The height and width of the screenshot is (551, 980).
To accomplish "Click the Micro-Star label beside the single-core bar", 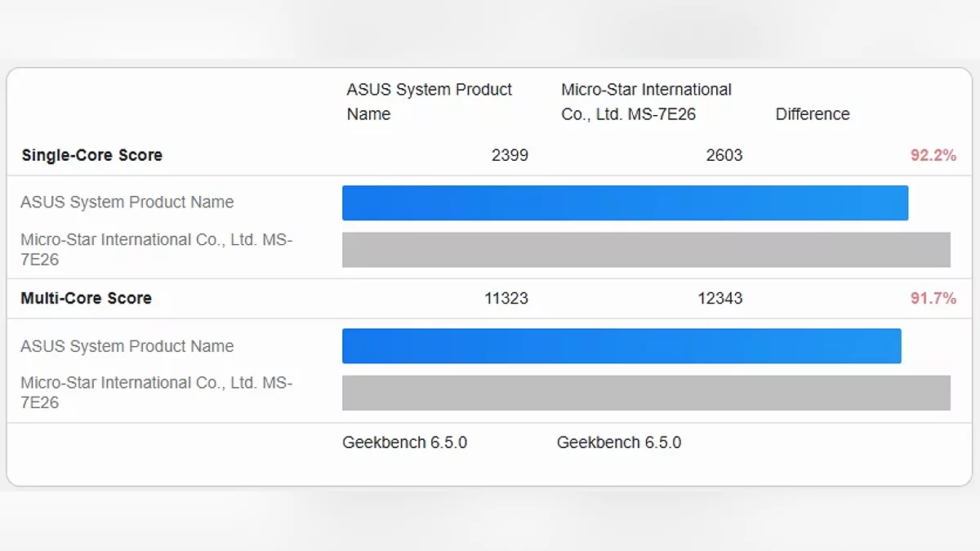I will [x=156, y=250].
